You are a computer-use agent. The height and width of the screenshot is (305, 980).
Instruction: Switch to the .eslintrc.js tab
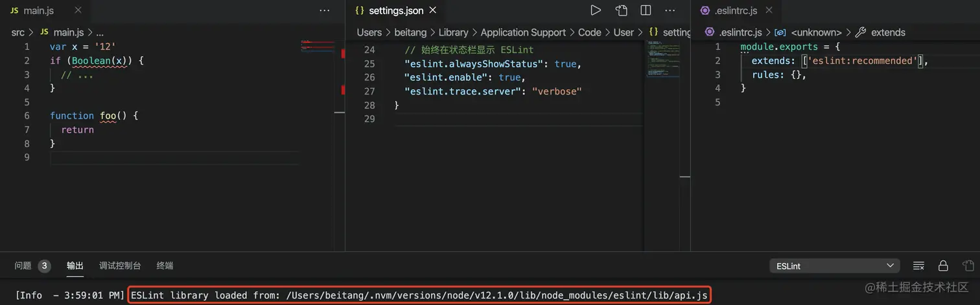tap(735, 10)
